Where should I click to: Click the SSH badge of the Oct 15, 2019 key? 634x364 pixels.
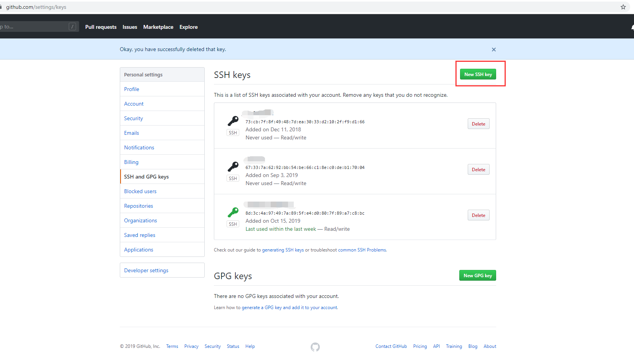233,224
